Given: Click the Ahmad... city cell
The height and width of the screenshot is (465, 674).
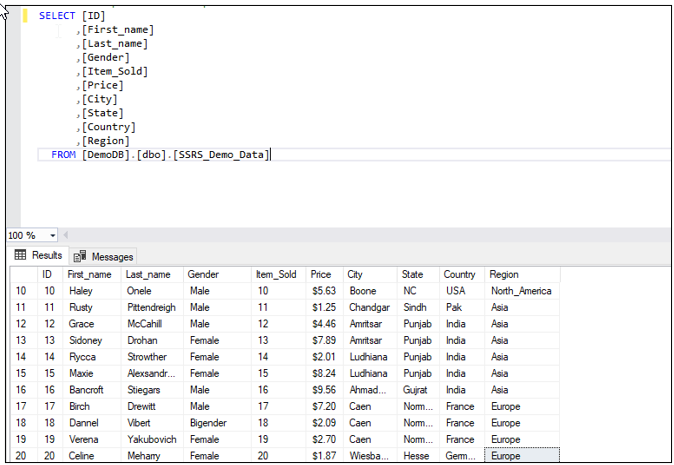Looking at the screenshot, I should 370,390.
